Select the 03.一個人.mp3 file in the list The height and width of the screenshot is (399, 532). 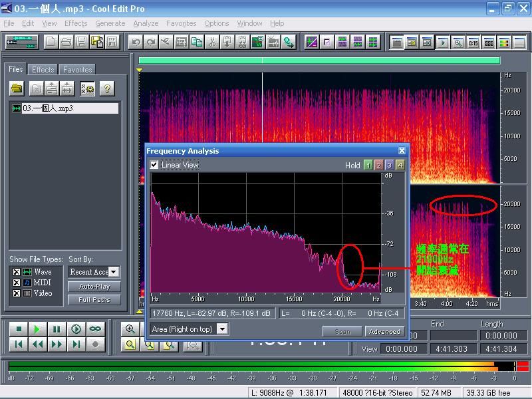65,108
